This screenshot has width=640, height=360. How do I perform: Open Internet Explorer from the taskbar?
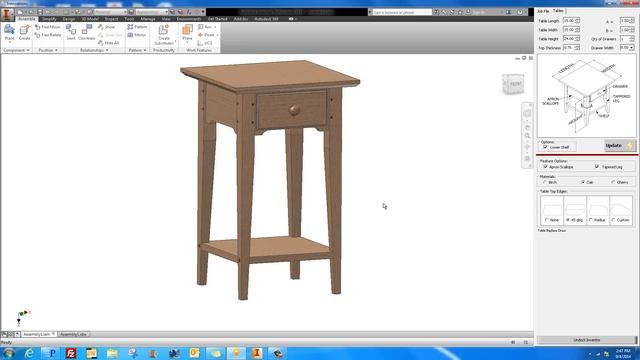[29, 353]
